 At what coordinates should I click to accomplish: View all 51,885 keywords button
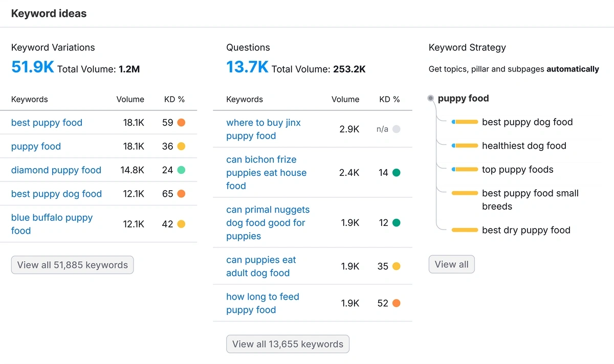tap(72, 265)
